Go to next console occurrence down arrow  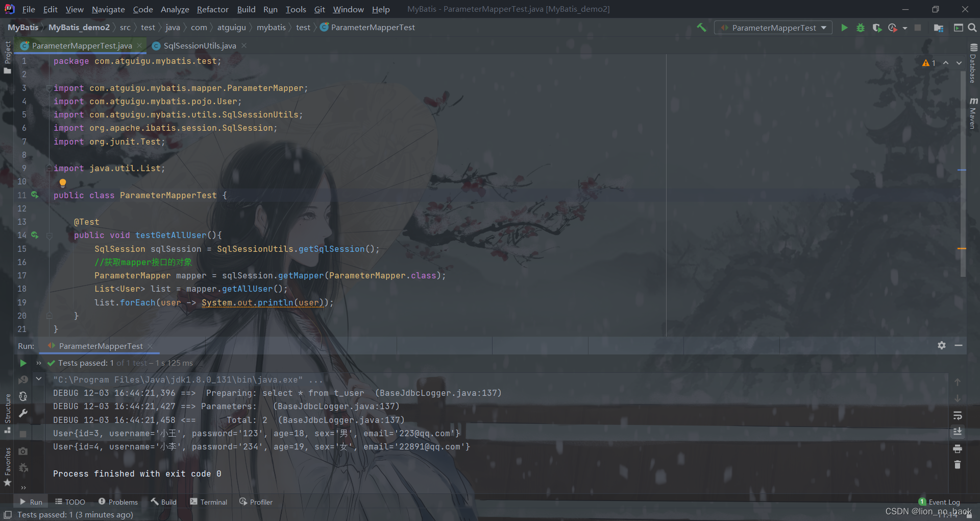click(958, 398)
